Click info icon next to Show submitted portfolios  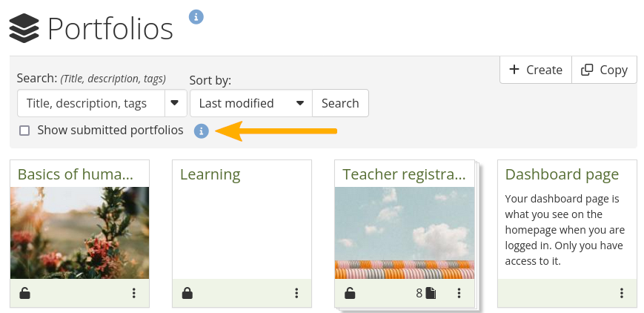point(201,131)
